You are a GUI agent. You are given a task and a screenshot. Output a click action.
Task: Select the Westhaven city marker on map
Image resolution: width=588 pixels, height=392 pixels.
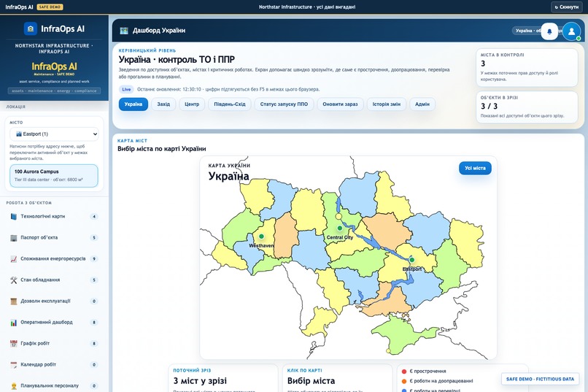pos(261,237)
